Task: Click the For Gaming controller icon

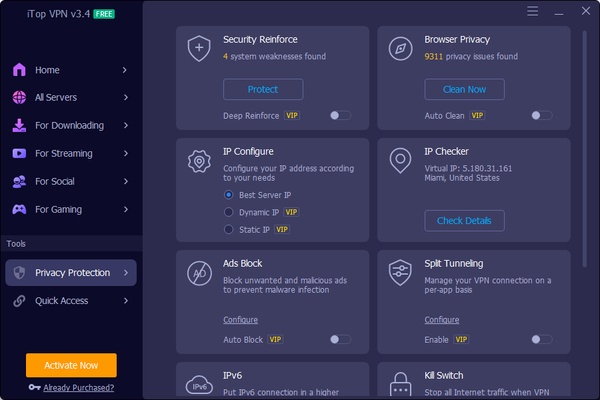Action: coord(19,209)
